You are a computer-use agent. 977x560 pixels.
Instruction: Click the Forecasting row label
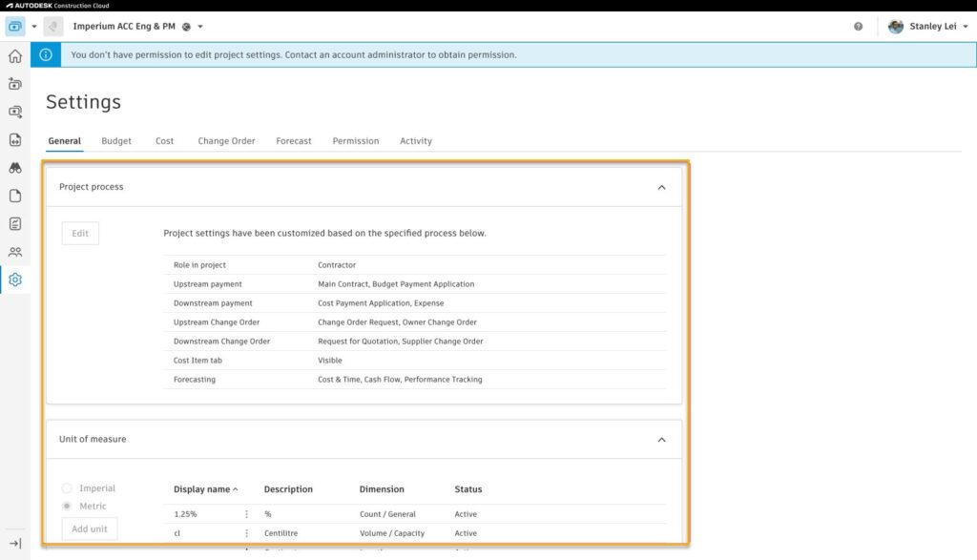tap(195, 380)
